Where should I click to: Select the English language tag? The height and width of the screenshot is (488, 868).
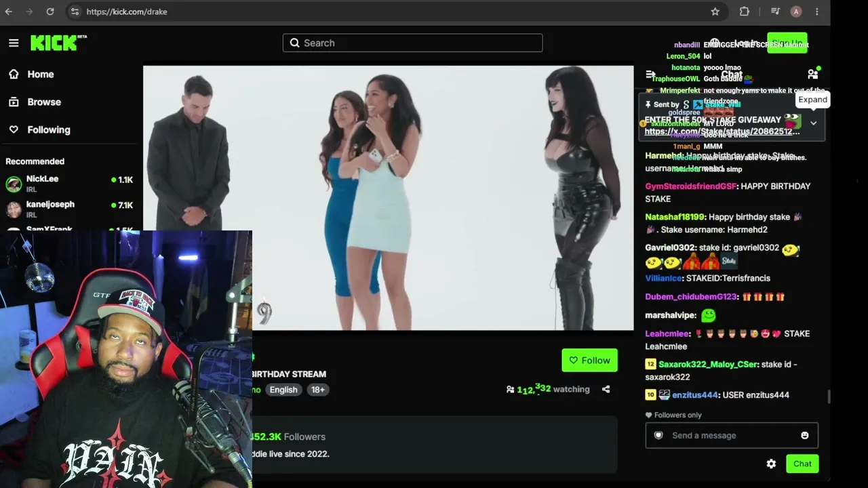[283, 390]
